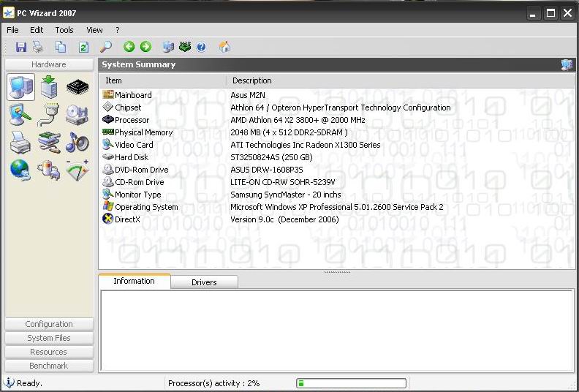Select the Video Card row

[337, 145]
